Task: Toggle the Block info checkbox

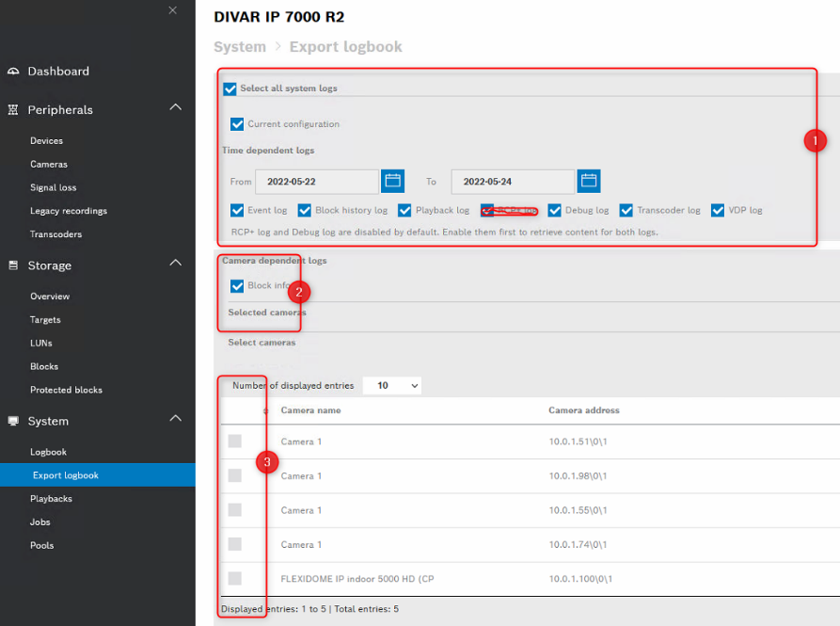Action: 237,286
